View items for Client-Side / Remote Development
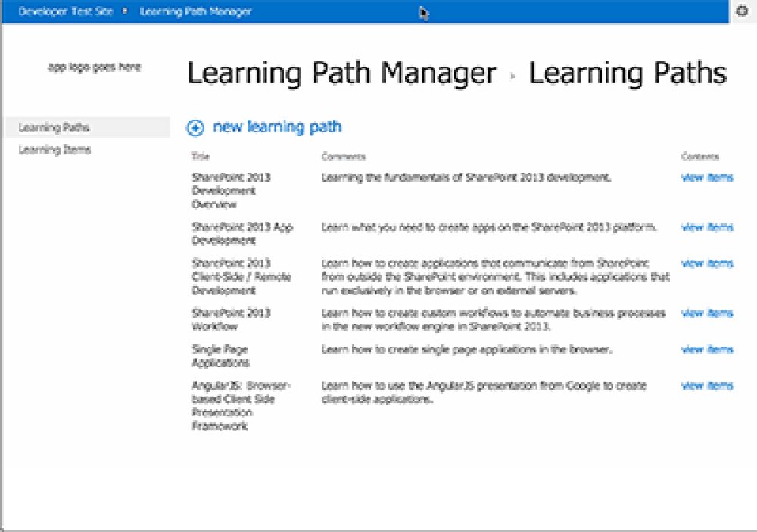757x532 pixels. 707,263
